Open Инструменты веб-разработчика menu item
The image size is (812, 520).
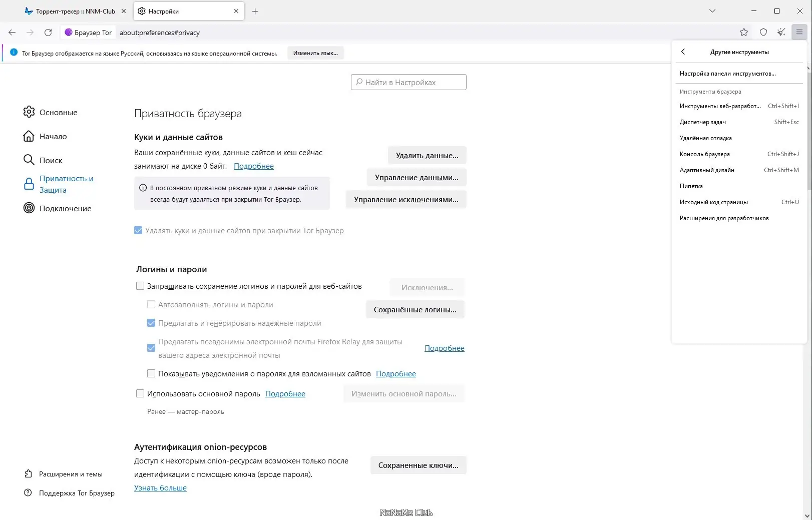click(x=739, y=106)
